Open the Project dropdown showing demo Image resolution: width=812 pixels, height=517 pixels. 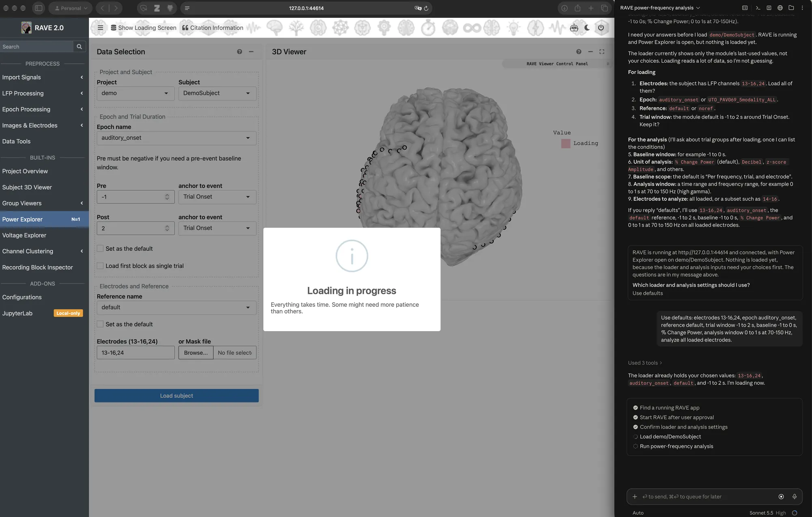coord(135,93)
